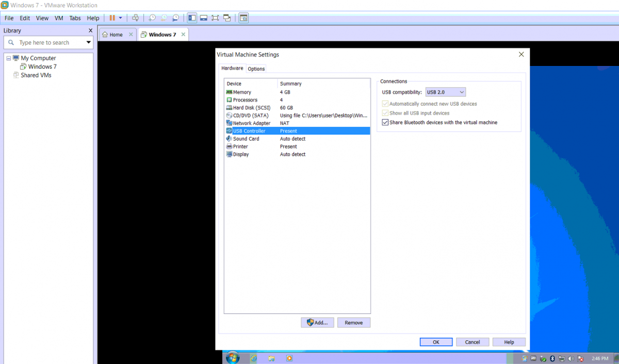Viewport: 619px width, 364px height.
Task: Select the Sound Card device
Action: point(297,139)
